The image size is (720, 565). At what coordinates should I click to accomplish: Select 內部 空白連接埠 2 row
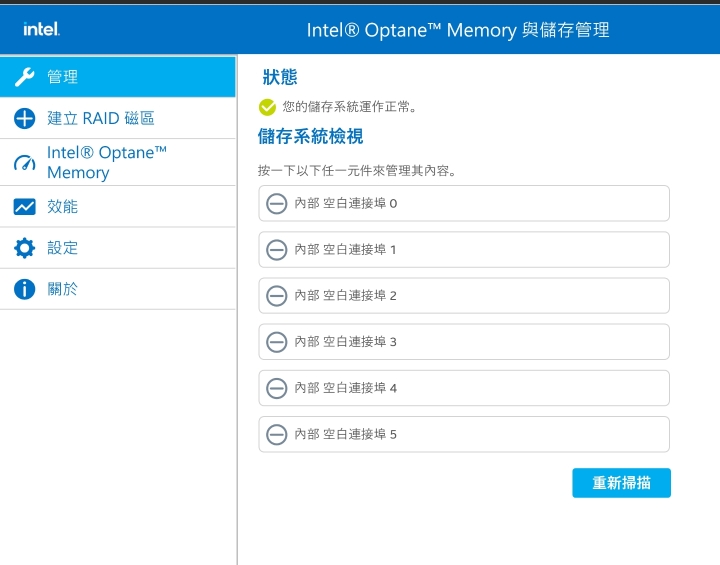[464, 295]
